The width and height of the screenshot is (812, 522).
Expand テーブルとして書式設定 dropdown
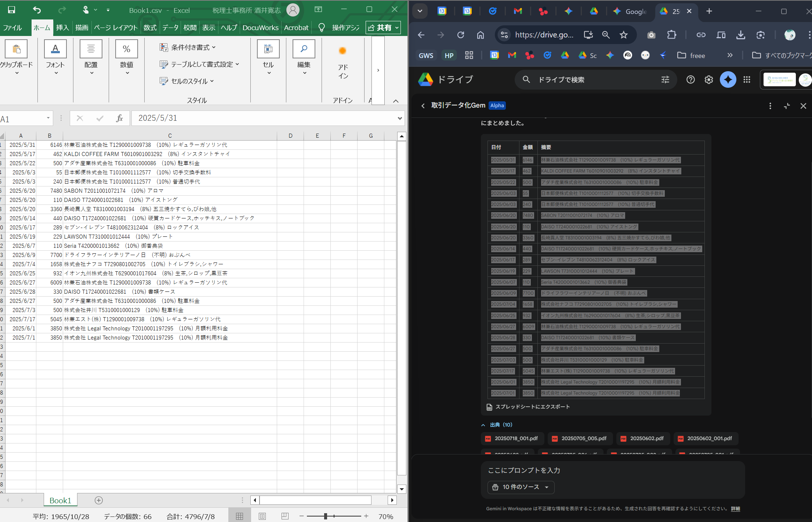(200, 64)
